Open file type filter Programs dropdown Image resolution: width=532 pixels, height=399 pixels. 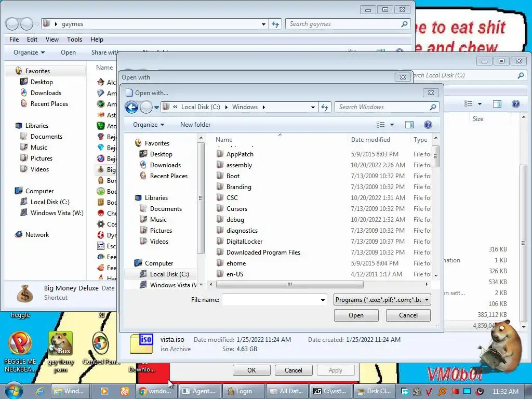click(382, 300)
